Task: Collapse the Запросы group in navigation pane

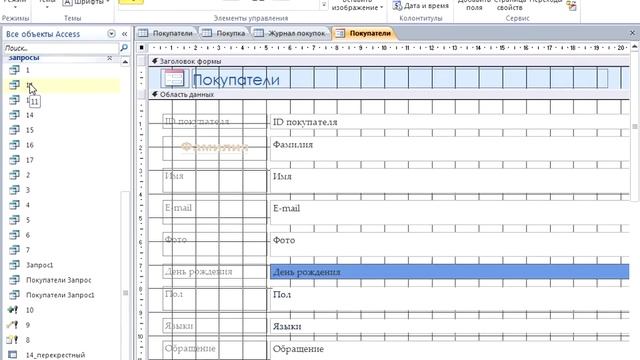Action: click(x=109, y=58)
